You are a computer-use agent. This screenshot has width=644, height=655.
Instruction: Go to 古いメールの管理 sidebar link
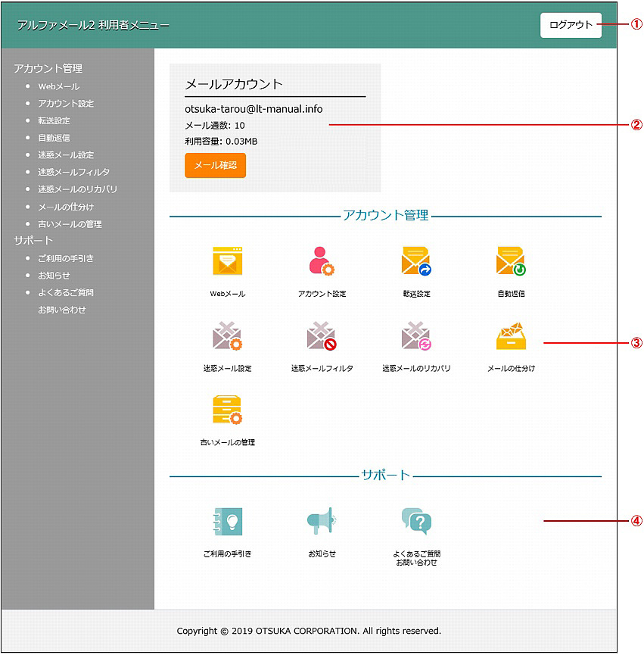pos(70,224)
